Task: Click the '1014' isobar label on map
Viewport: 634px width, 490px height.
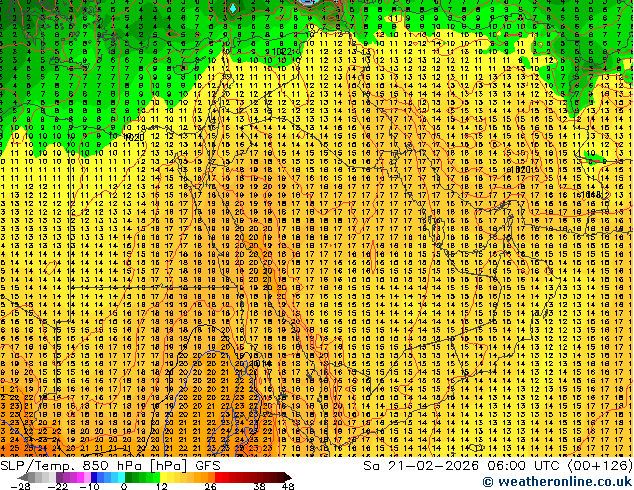Action: click(260, 363)
